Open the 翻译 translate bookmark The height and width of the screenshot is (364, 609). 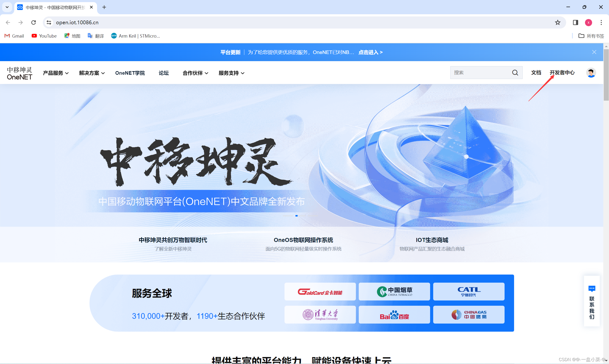coord(96,36)
